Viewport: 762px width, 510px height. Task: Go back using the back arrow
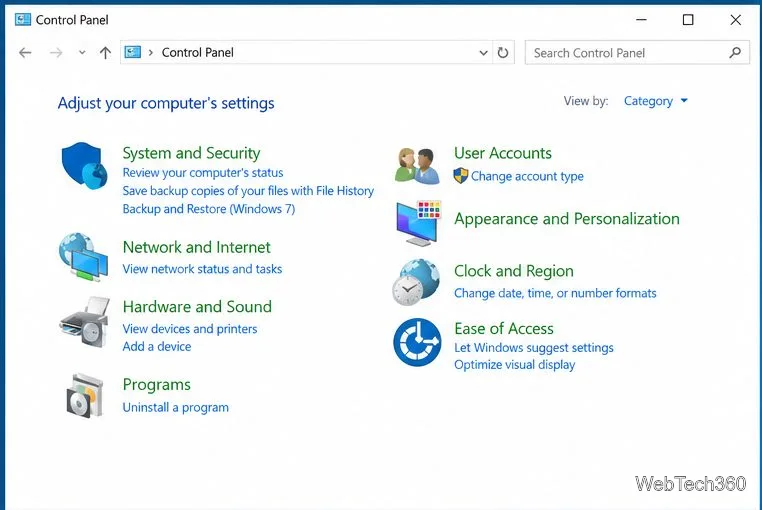(x=25, y=53)
